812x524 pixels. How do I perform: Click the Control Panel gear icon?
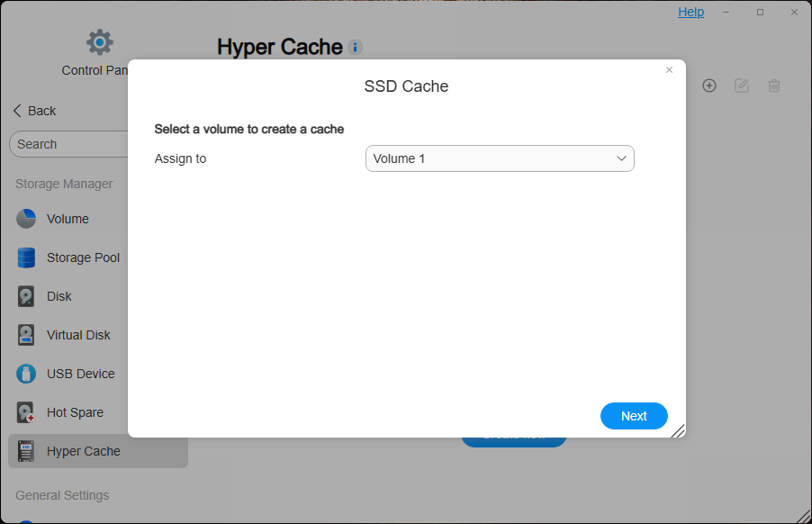click(99, 42)
